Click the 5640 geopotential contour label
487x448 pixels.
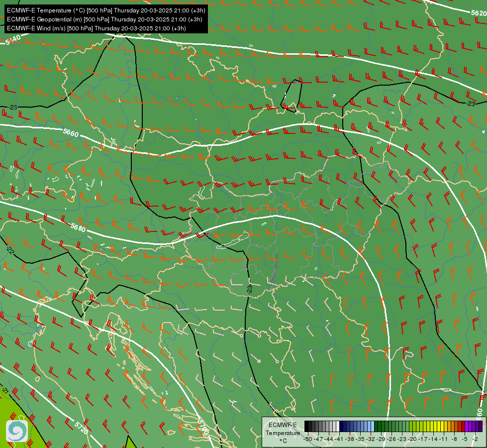point(13,40)
